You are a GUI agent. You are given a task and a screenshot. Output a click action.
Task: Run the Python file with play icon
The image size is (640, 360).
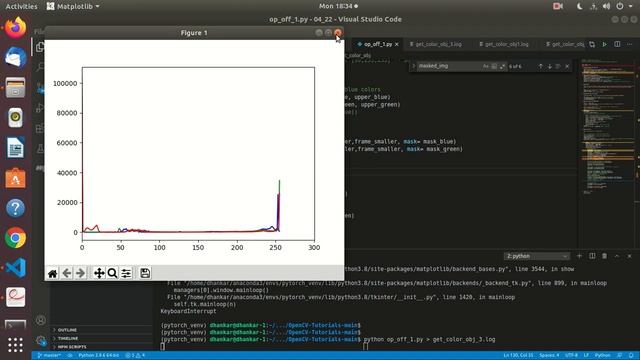pos(604,44)
